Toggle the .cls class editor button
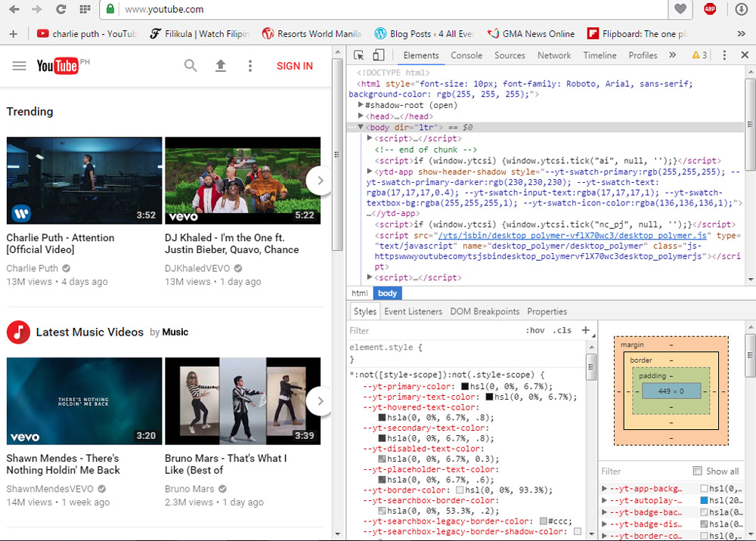The height and width of the screenshot is (541, 756). [562, 330]
